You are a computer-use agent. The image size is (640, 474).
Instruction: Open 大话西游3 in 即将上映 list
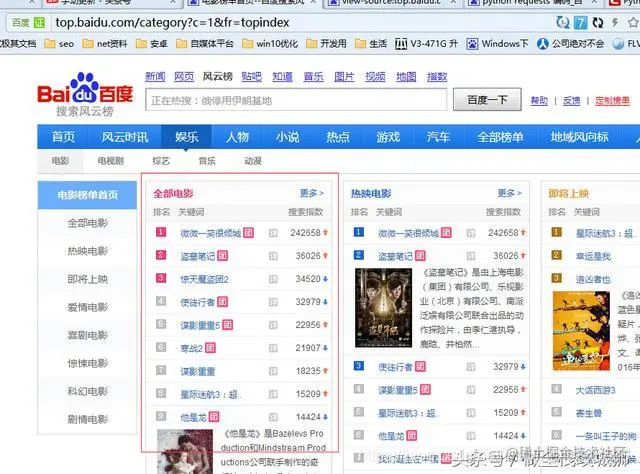(x=595, y=390)
